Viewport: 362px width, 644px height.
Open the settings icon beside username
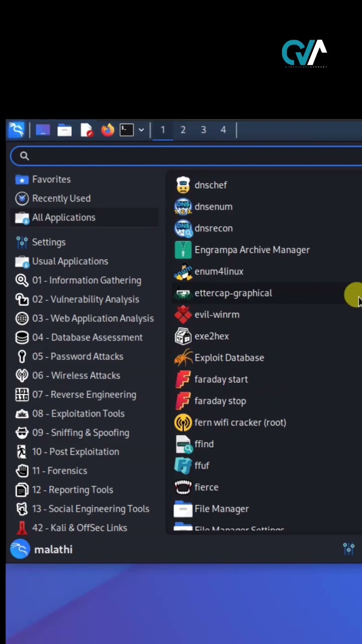(x=348, y=549)
